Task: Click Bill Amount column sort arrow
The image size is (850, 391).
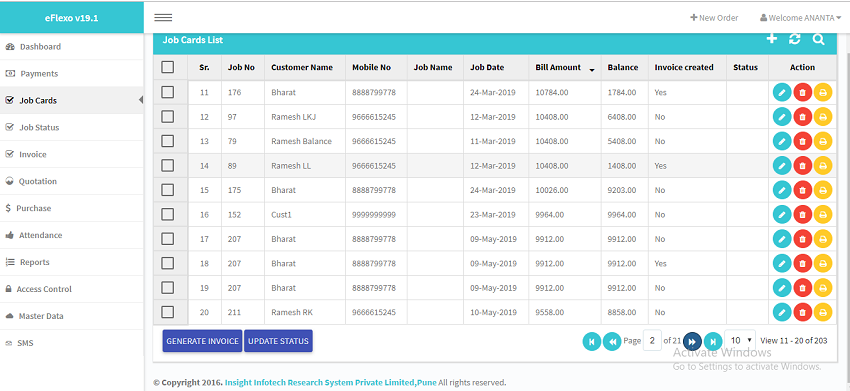Action: [x=592, y=70]
